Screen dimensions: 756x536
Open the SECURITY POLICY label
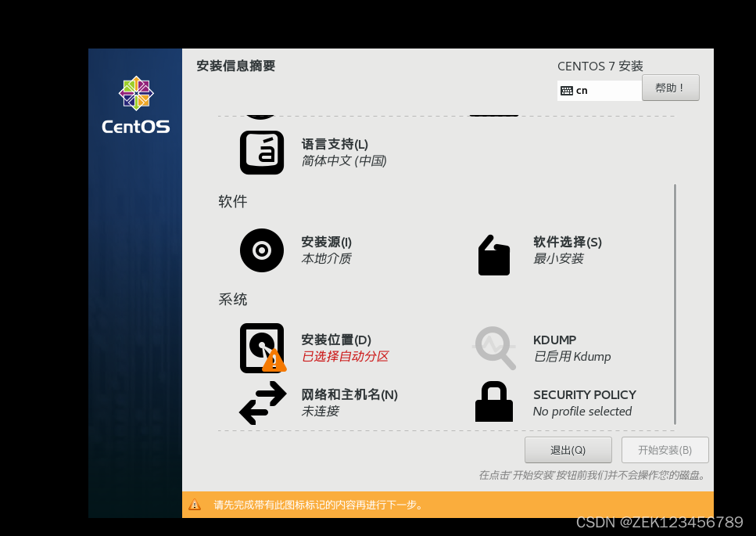coord(584,394)
